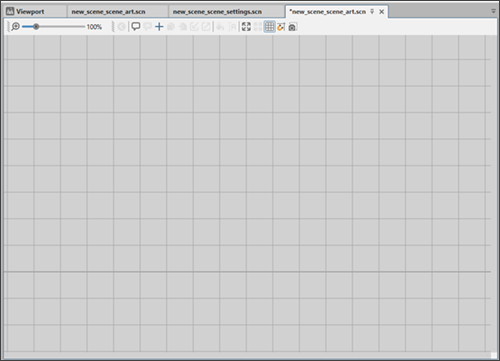Click the zoom magnifier icon

(x=15, y=26)
